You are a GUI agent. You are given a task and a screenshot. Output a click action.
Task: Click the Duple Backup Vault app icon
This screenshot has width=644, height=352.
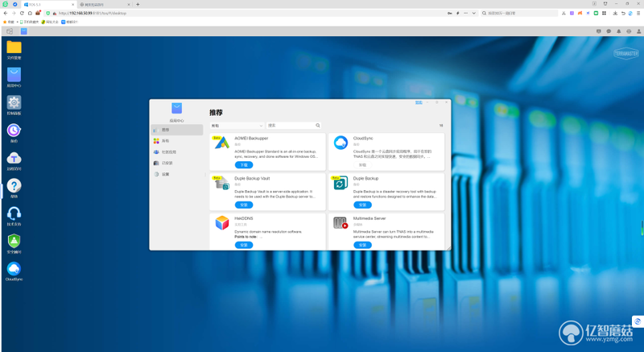click(222, 183)
